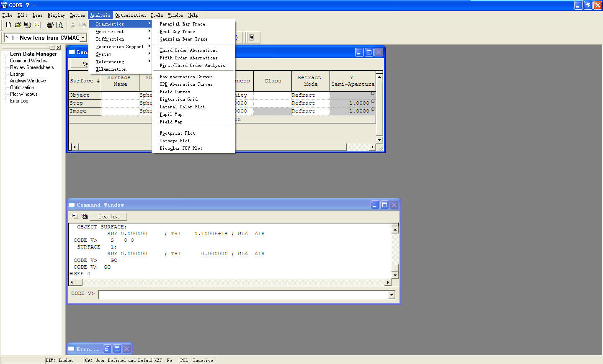The width and height of the screenshot is (603, 364).
Task: Click the Copy toolbar icon
Action: tap(82, 25)
